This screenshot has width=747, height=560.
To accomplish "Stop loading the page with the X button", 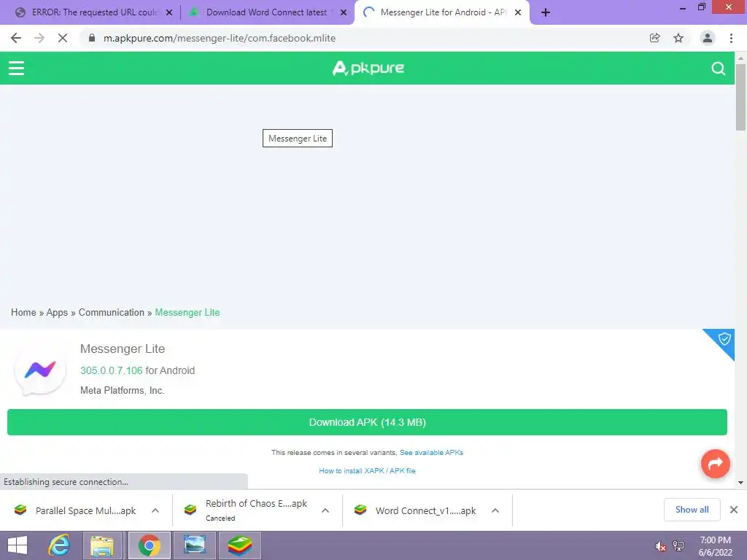I will click(x=63, y=38).
